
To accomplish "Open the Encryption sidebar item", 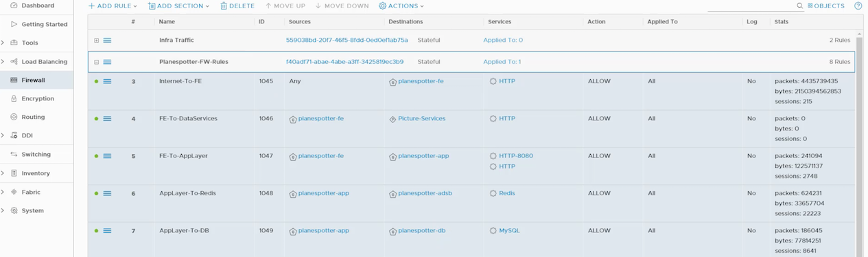I will tap(37, 98).
